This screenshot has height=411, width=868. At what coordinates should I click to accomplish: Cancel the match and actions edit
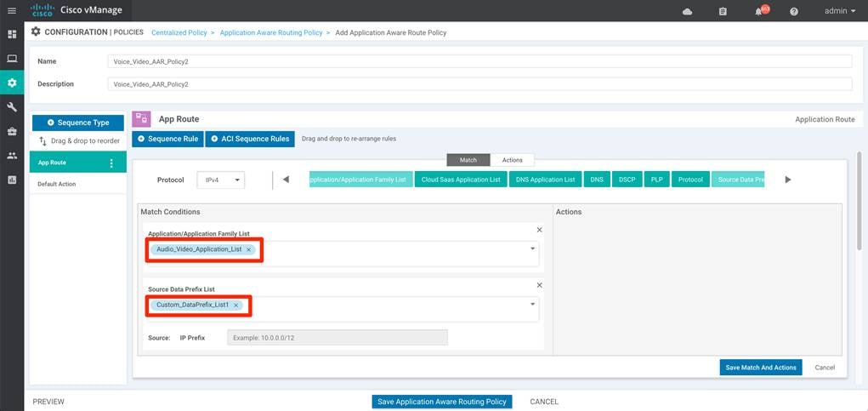pyautogui.click(x=825, y=368)
